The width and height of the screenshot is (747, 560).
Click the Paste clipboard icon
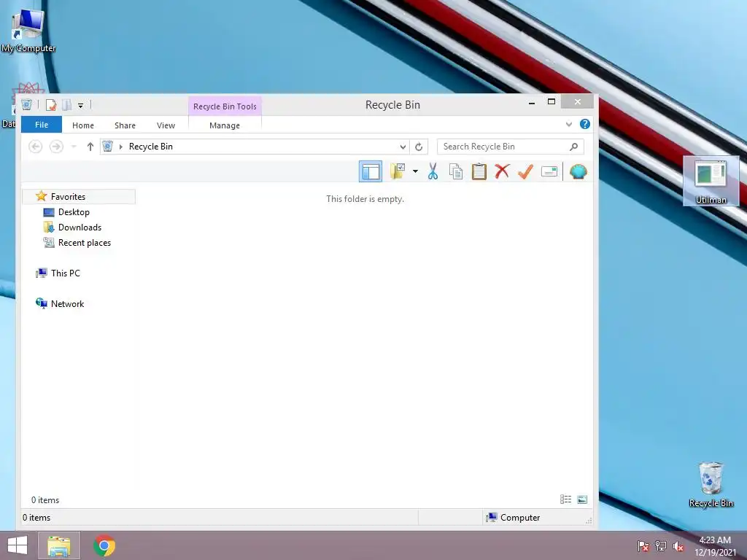point(479,171)
